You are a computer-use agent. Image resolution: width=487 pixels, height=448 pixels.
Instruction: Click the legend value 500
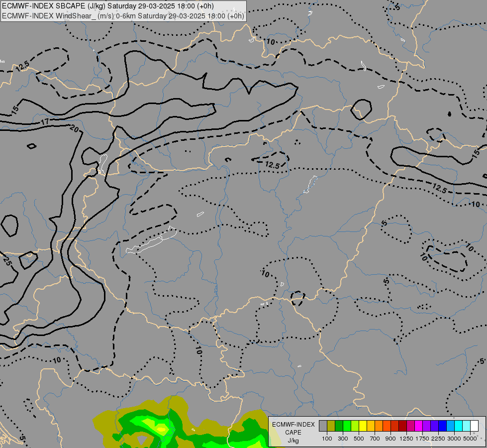(x=359, y=439)
